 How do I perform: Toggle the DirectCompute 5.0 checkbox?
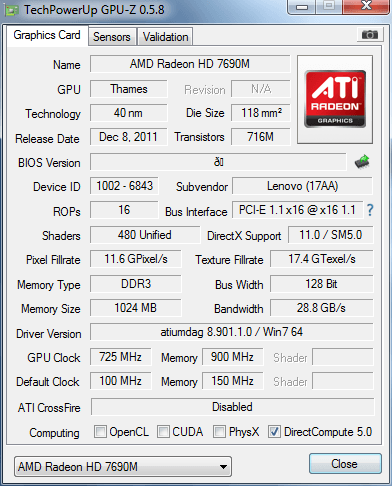tap(274, 432)
